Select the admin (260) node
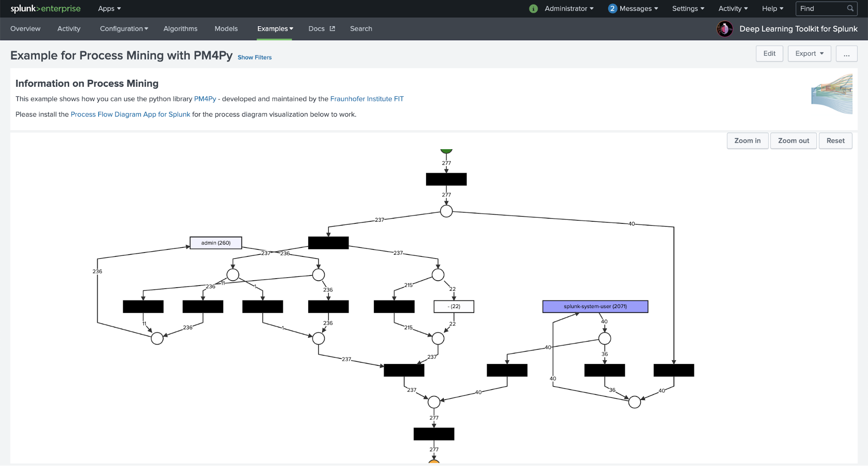This screenshot has width=868, height=466. [x=216, y=243]
